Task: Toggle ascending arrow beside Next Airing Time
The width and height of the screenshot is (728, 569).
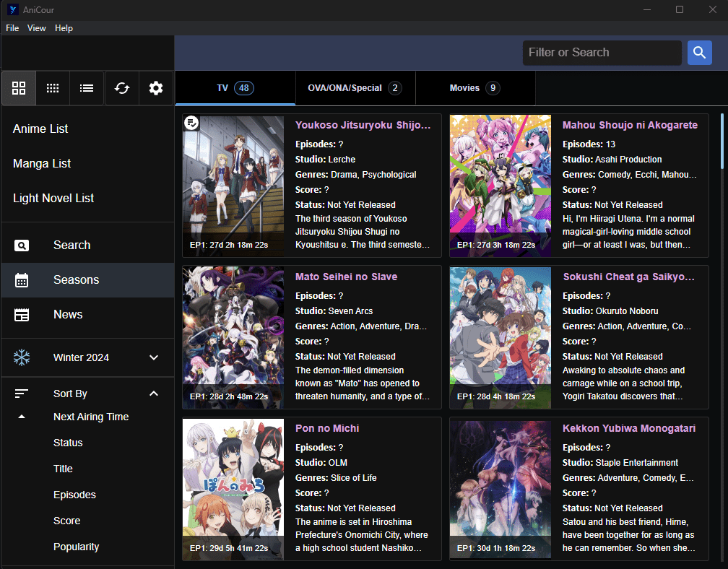Action: pyautogui.click(x=22, y=417)
